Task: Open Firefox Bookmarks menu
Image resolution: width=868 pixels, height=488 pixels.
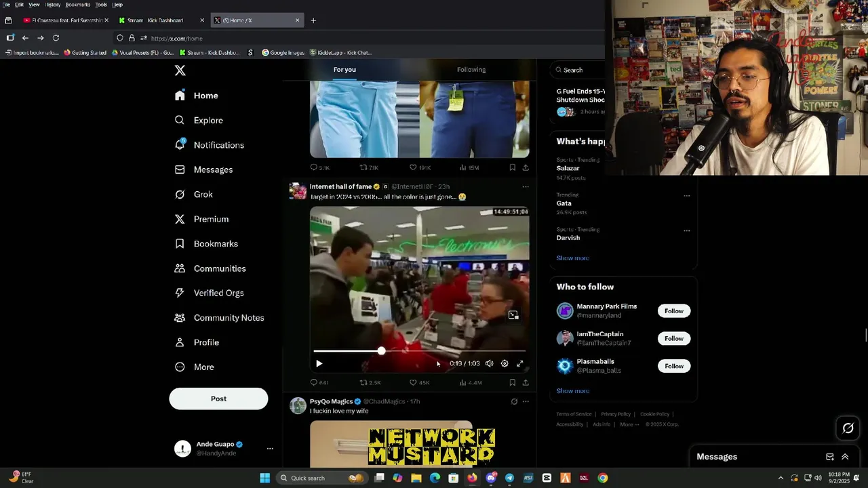Action: [78, 5]
